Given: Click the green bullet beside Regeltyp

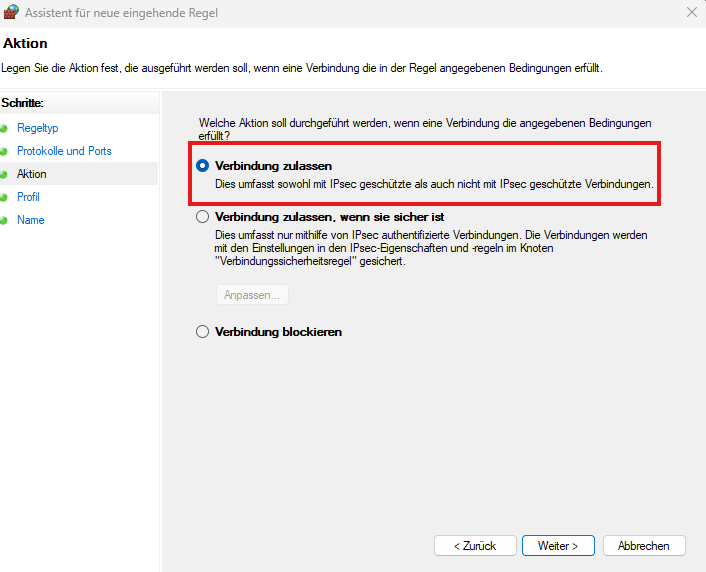Looking at the screenshot, I should point(4,128).
